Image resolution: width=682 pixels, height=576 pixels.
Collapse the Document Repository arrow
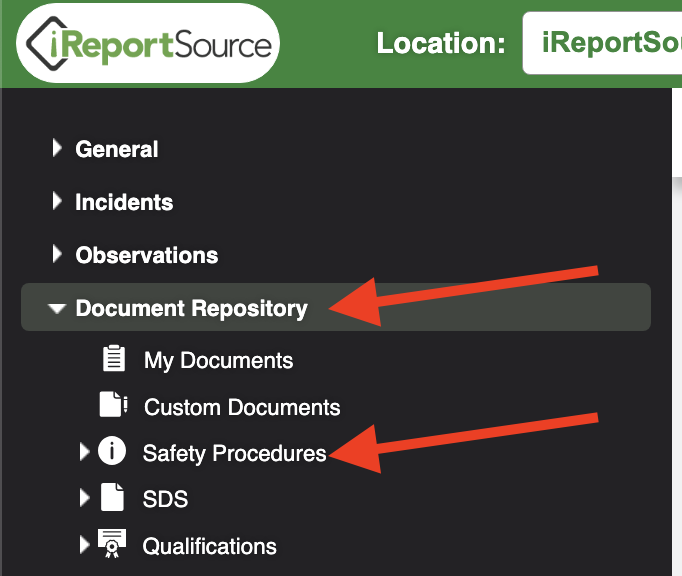57,308
